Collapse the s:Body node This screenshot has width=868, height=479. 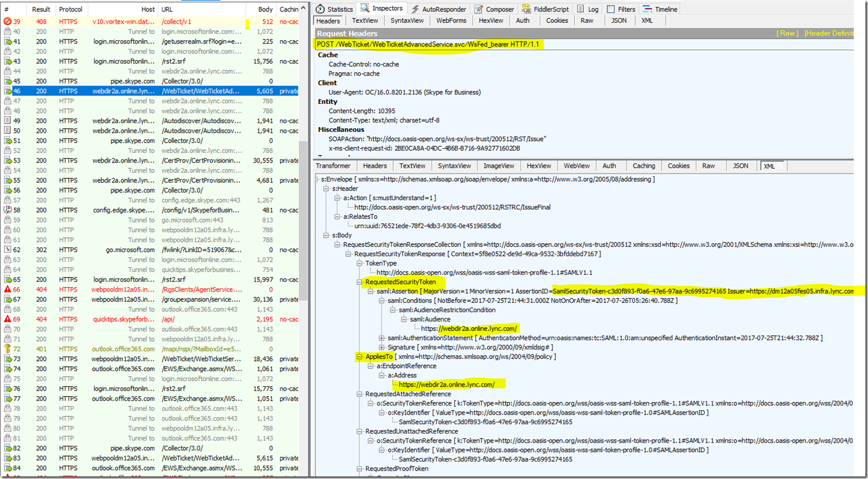(x=326, y=235)
